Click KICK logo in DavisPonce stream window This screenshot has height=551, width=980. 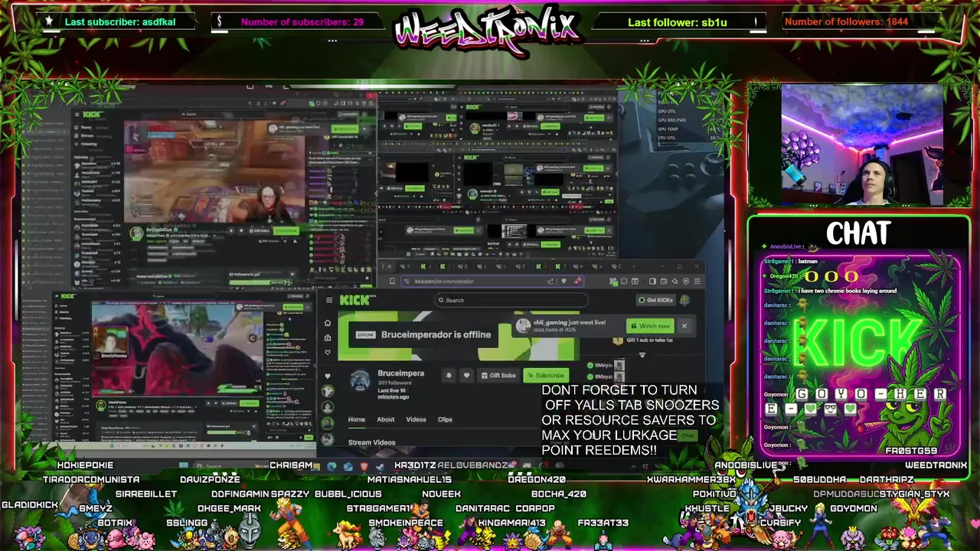68,296
